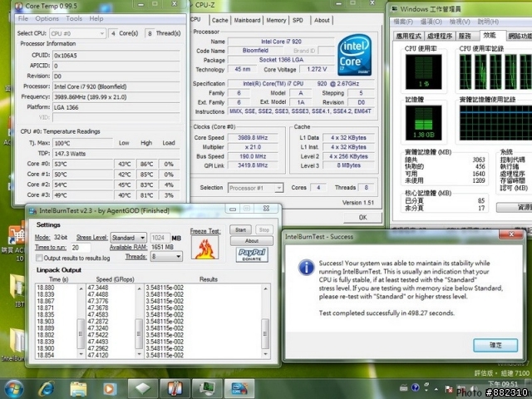The width and height of the screenshot is (532, 399).
Task: Click the 47.3448 GFlops speed entry
Action: click(x=98, y=288)
